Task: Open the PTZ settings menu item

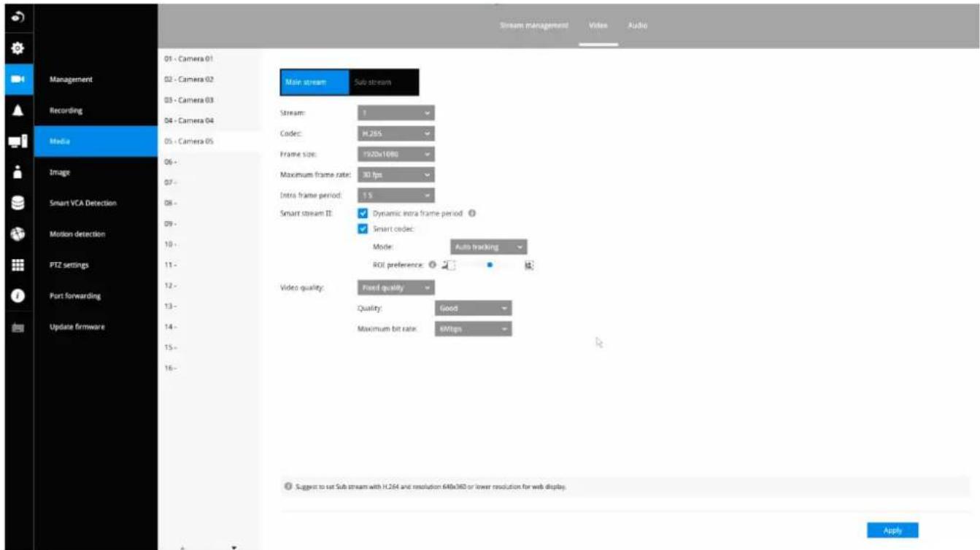Action: pyautogui.click(x=96, y=266)
